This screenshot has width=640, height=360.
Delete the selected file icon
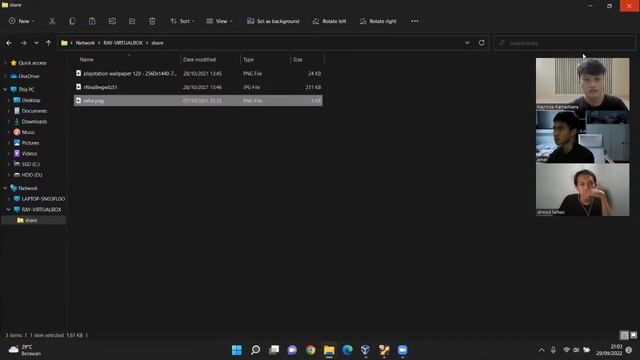click(152, 21)
